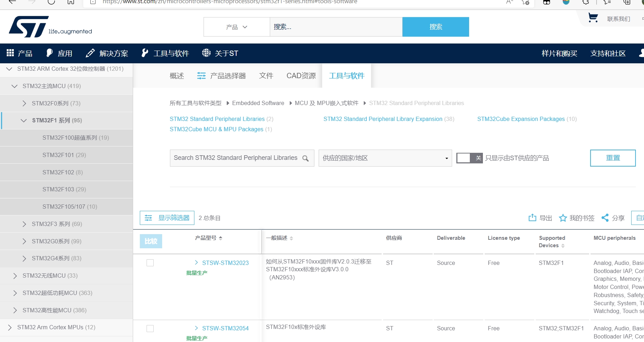Check the STSW-STM32054 row checkbox
Image resolution: width=644 pixels, height=342 pixels.
(150, 329)
